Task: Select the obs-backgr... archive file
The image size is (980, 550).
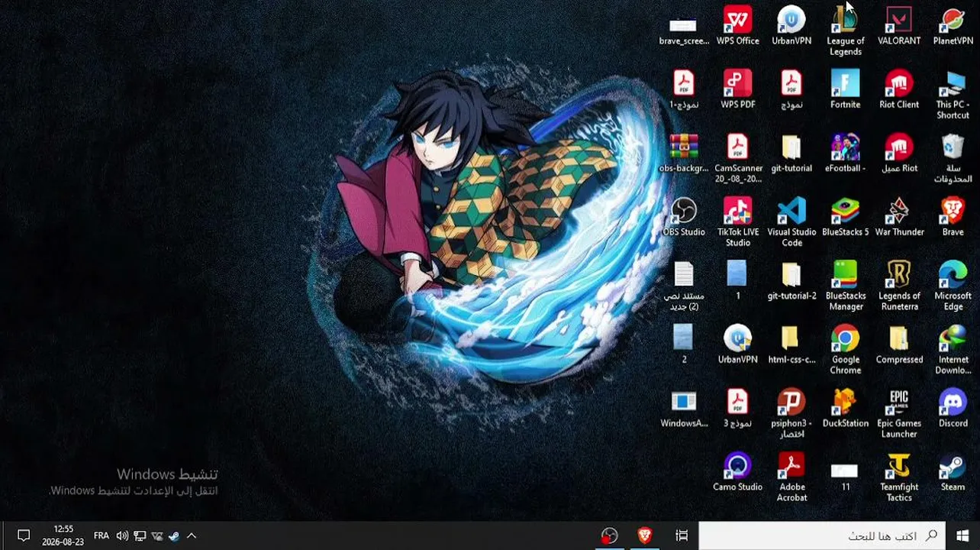Action: (x=683, y=154)
